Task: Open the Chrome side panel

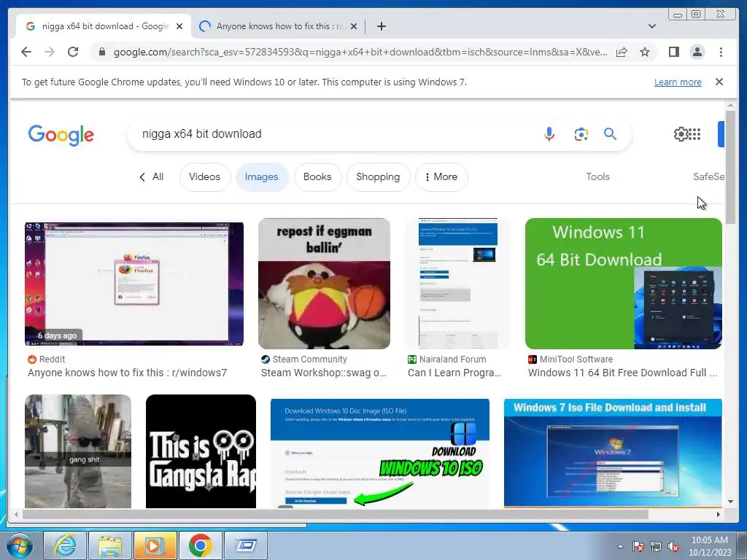Action: 673,52
